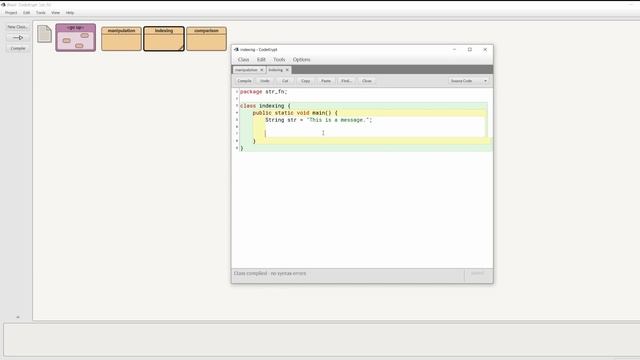The image size is (640, 360).
Task: Click the 'class indexing {' code line
Action: 265,106
